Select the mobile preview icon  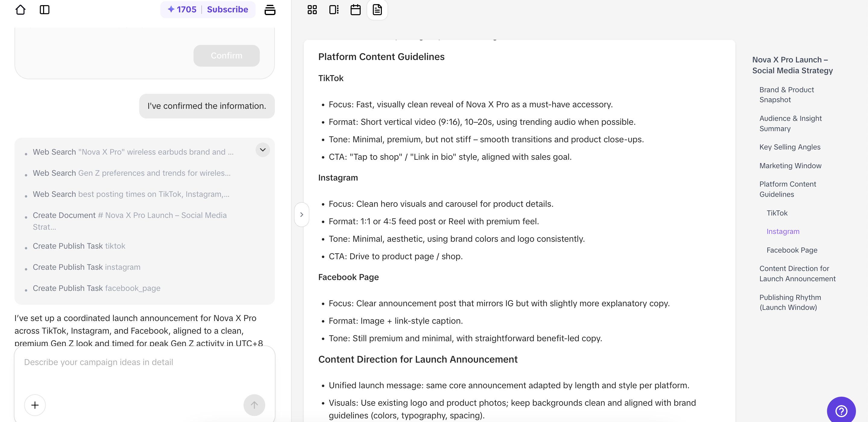(334, 10)
